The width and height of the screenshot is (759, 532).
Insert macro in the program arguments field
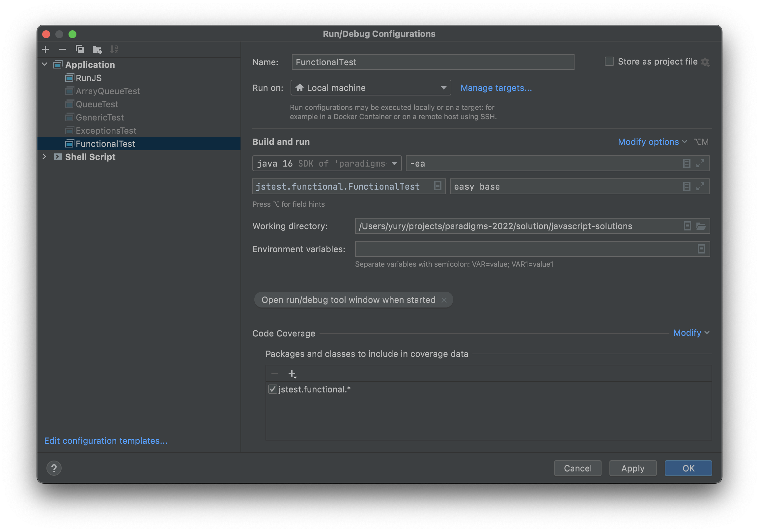tap(687, 187)
